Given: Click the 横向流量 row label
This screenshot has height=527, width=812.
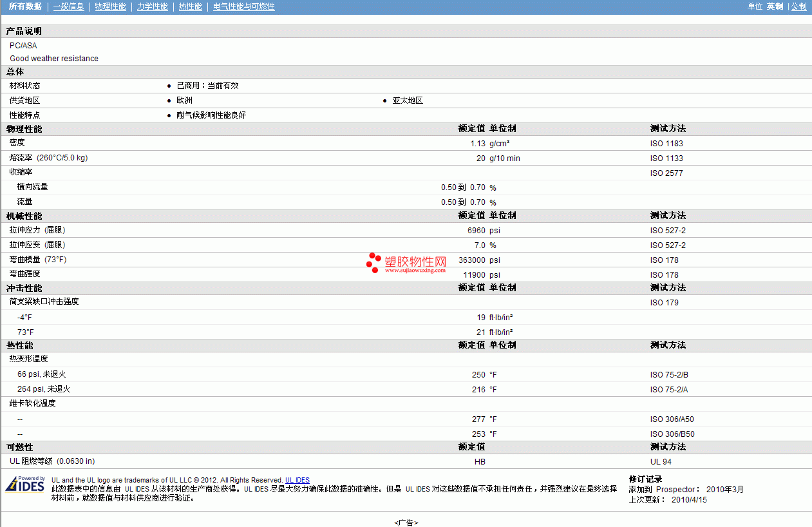Looking at the screenshot, I should pyautogui.click(x=32, y=187).
